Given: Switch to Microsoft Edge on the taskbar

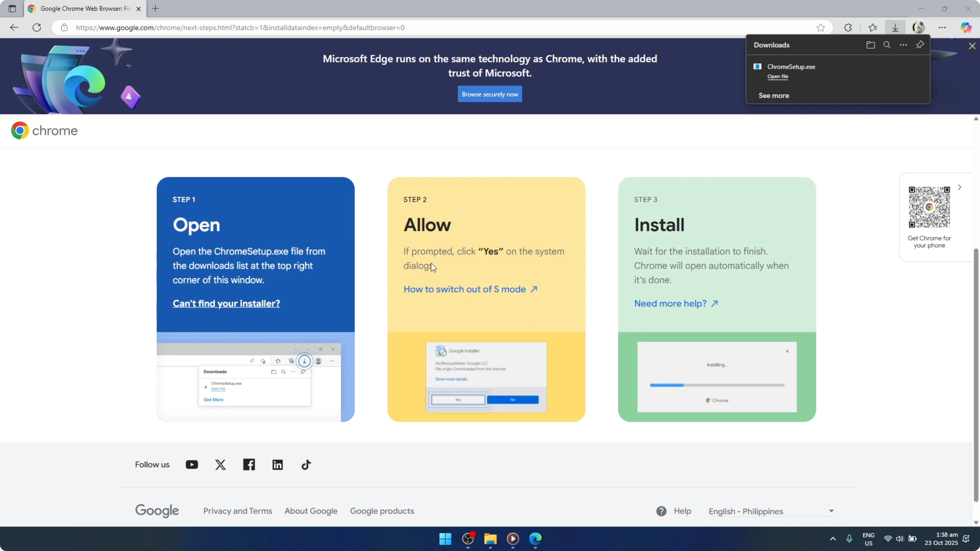Looking at the screenshot, I should point(535,538).
